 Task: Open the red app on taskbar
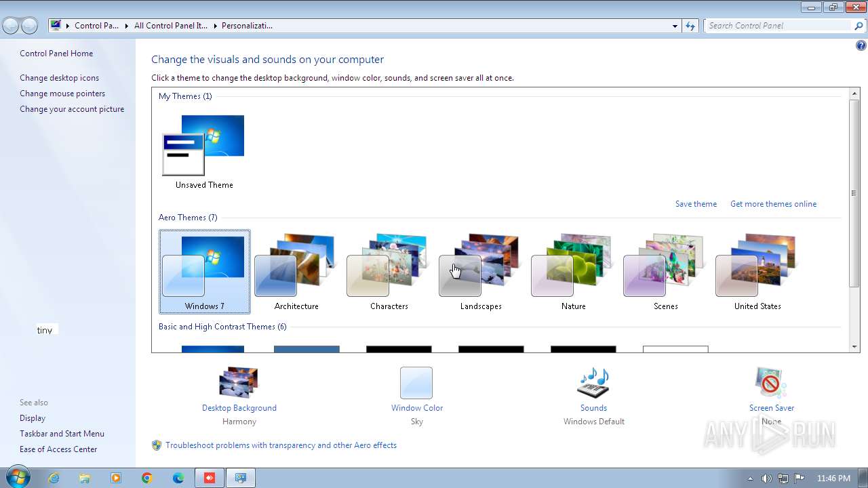210,478
